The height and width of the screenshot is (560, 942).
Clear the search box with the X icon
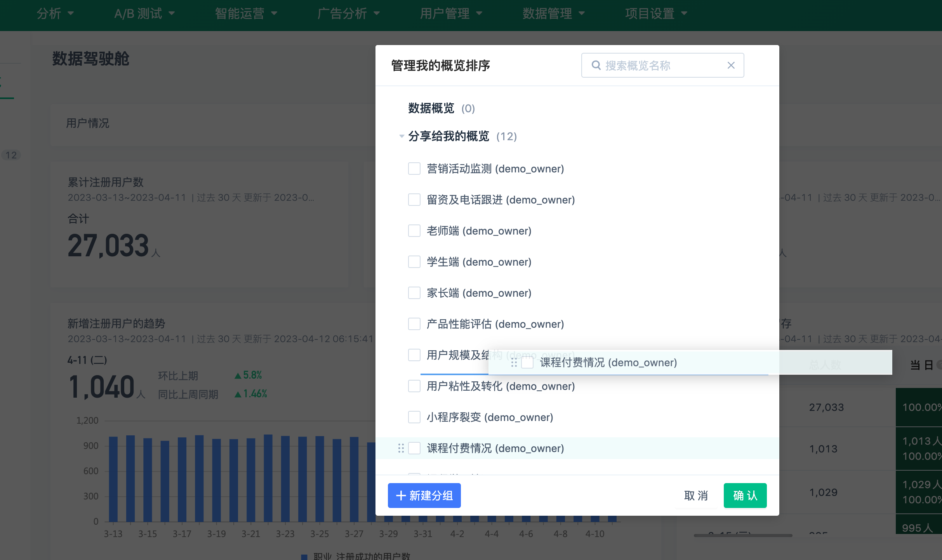[x=731, y=65]
